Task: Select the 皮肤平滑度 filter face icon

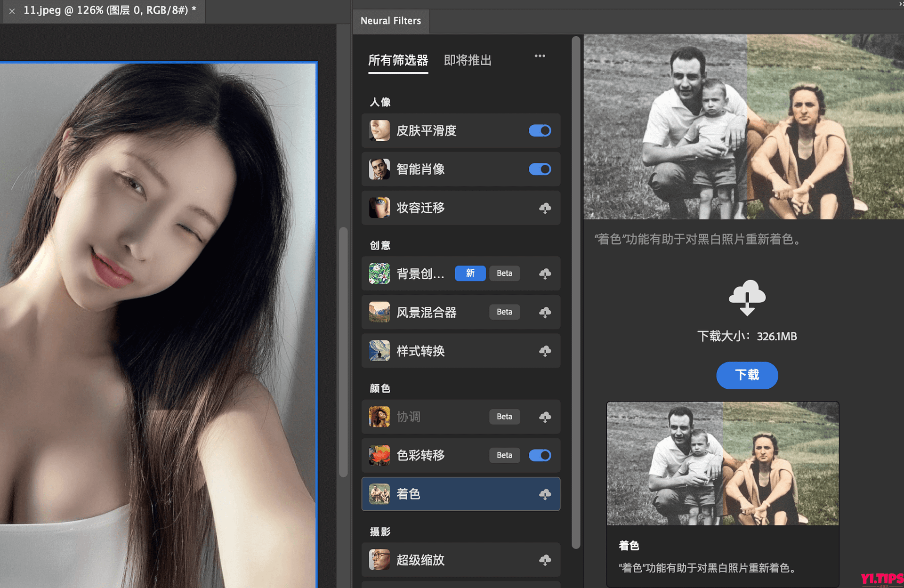Action: click(x=379, y=130)
